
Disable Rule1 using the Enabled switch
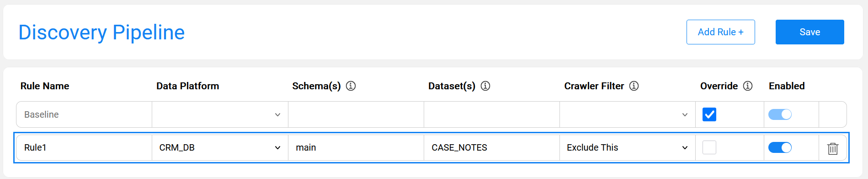pyautogui.click(x=780, y=147)
